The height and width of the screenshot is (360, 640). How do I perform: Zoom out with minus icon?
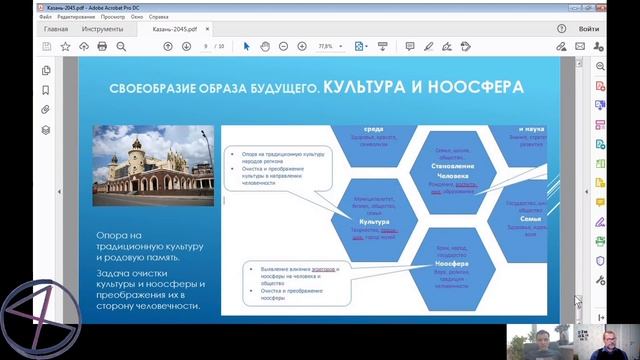(283, 47)
